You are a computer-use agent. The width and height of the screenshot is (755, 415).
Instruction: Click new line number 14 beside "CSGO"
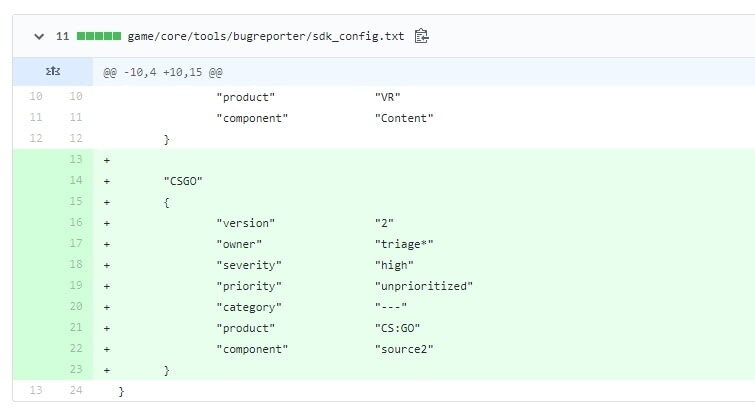pos(76,181)
